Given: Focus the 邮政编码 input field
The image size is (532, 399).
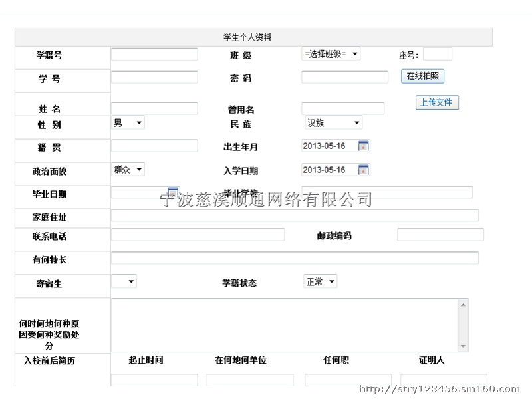Looking at the screenshot, I should click(440, 235).
